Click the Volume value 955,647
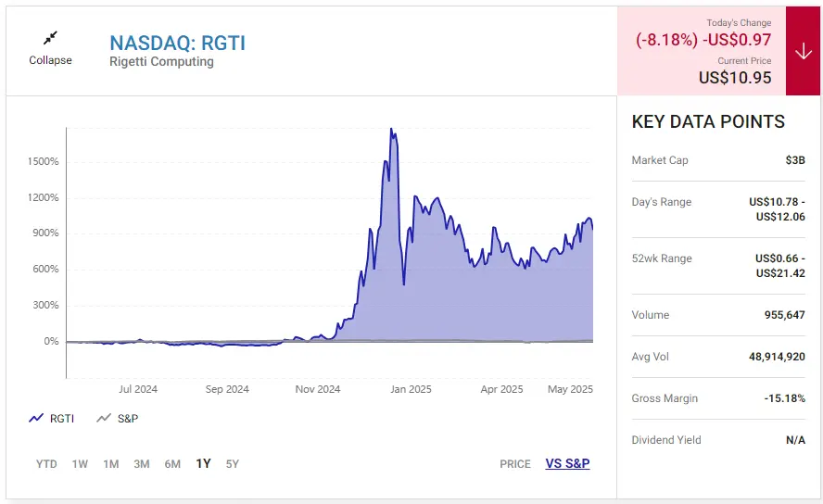Viewport: 823px width, 504px height. pos(784,315)
